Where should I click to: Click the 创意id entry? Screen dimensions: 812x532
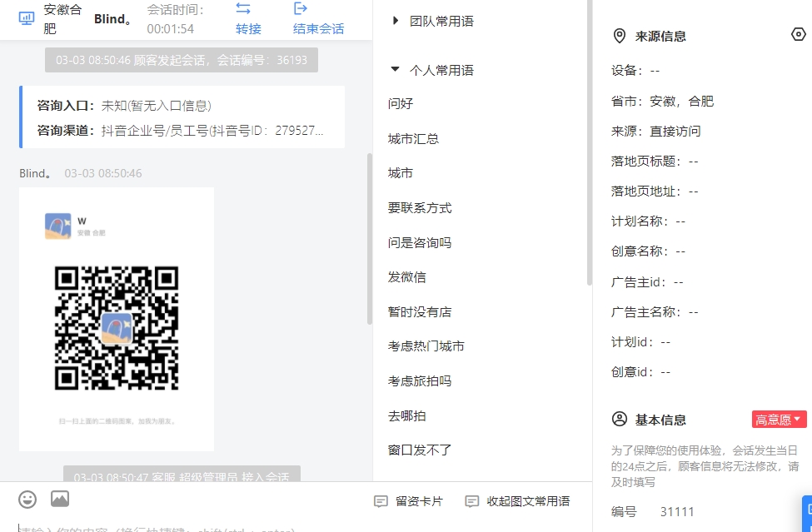[641, 372]
